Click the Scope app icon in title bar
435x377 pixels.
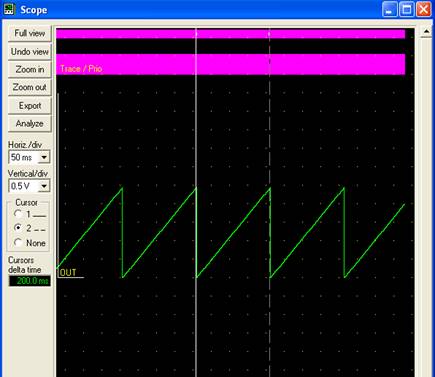[9, 9]
